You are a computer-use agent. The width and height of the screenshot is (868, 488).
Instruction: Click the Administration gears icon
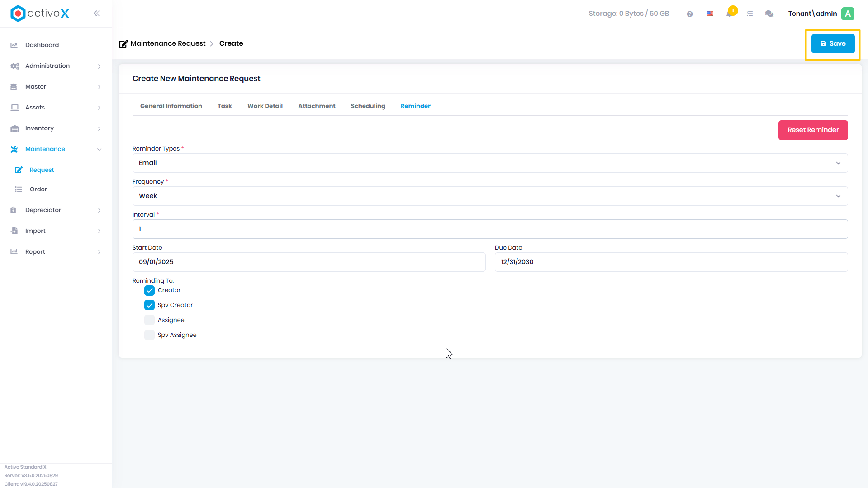[14, 66]
